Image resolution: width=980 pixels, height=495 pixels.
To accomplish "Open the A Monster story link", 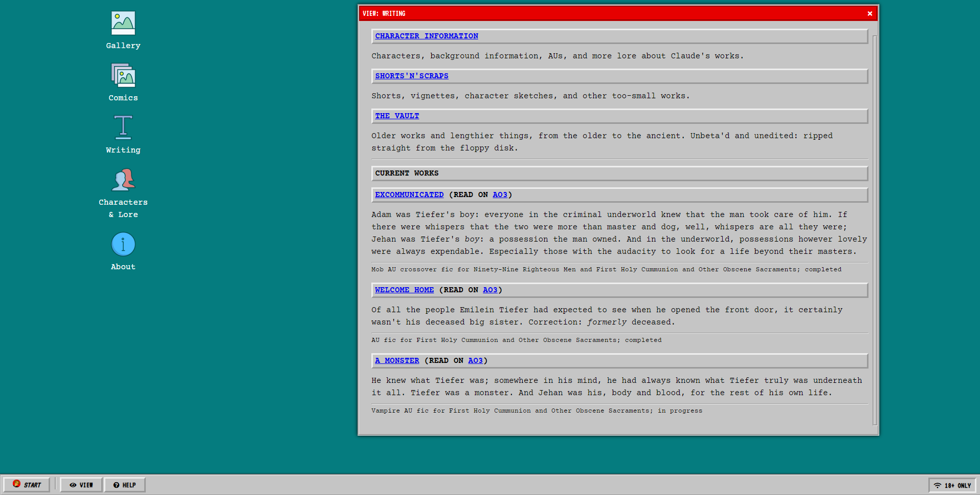I will tap(397, 361).
